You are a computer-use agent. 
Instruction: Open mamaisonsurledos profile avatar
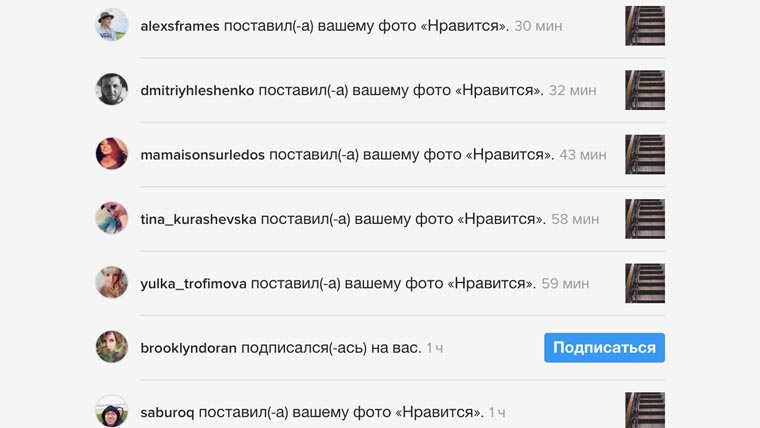point(111,154)
